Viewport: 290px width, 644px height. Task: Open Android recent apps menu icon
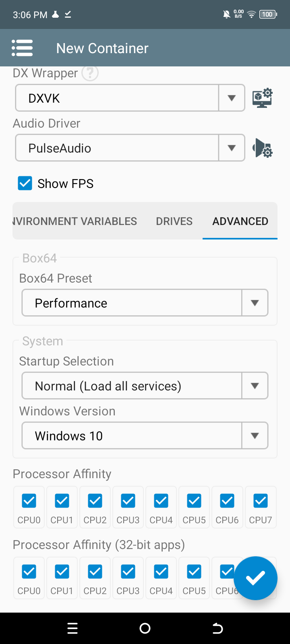point(72,628)
